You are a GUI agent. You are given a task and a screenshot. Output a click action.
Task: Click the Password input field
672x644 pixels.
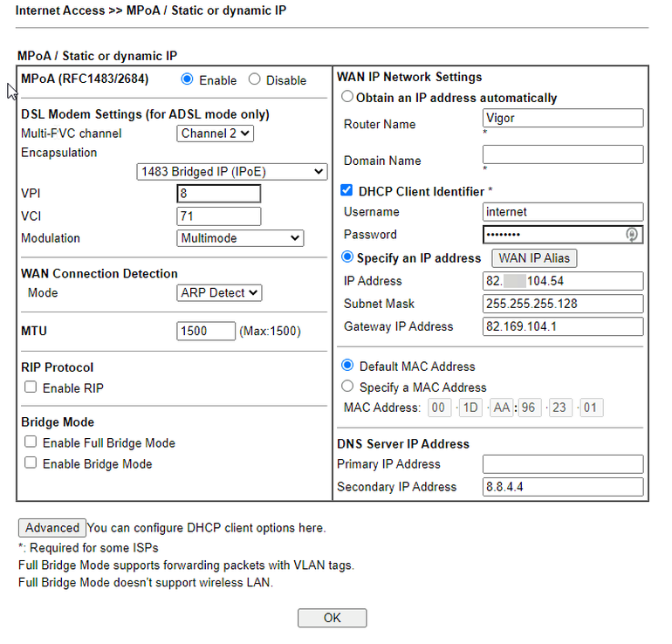[x=563, y=235]
